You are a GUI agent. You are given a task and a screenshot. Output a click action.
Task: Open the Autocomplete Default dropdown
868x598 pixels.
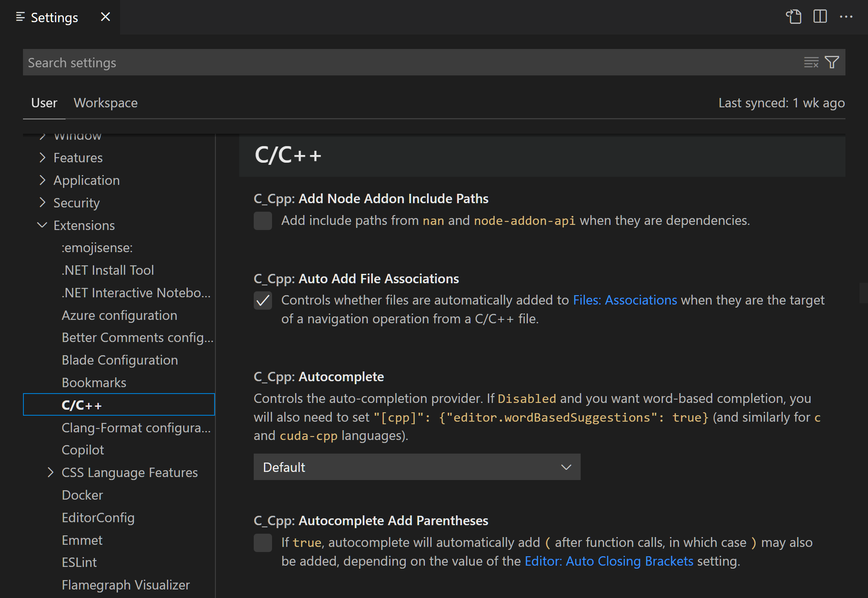pyautogui.click(x=417, y=467)
